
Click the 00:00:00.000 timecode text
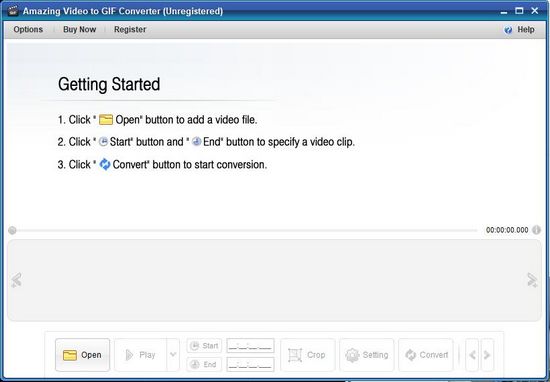click(507, 230)
